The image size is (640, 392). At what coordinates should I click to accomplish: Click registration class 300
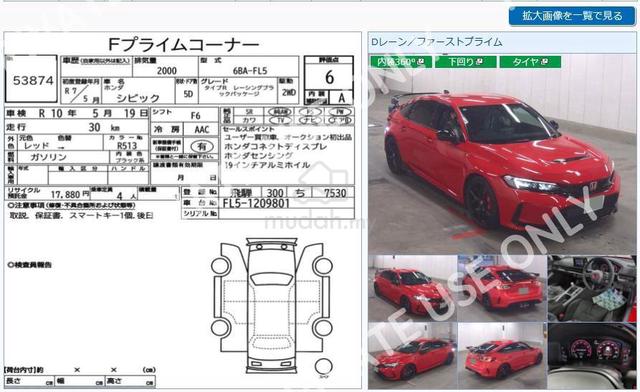click(x=275, y=193)
